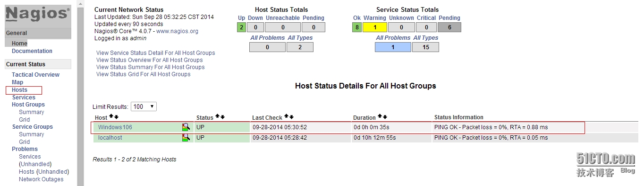View Status Overview For All Host Groups
This screenshot has width=644, height=186.
[x=149, y=60]
